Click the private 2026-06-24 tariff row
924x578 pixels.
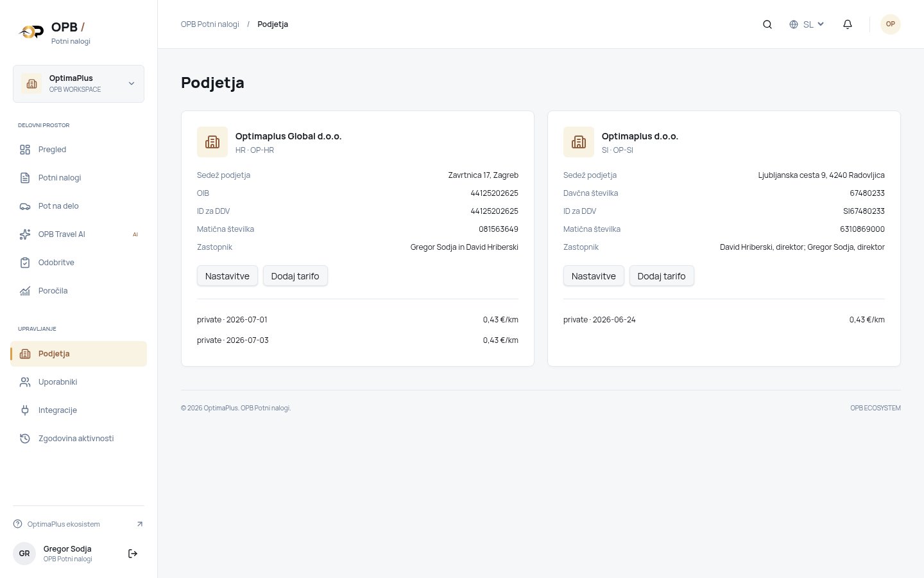(x=724, y=320)
